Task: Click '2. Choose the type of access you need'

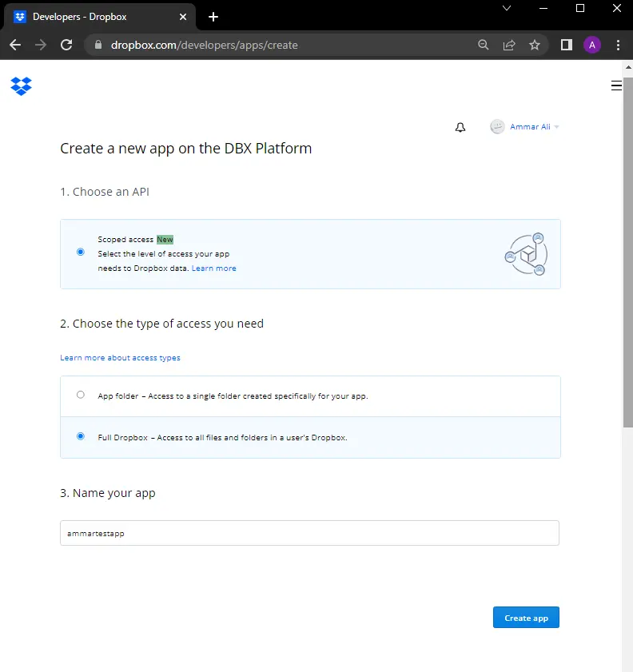Action: point(161,324)
